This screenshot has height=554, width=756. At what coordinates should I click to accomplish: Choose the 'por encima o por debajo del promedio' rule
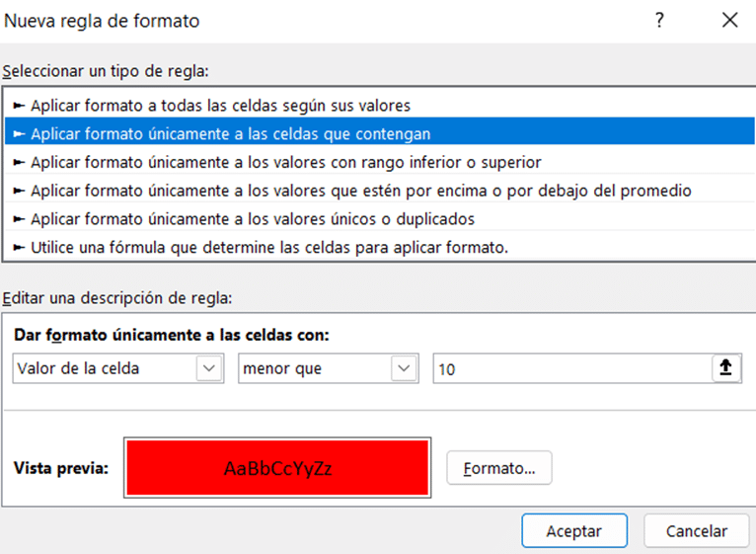click(360, 191)
